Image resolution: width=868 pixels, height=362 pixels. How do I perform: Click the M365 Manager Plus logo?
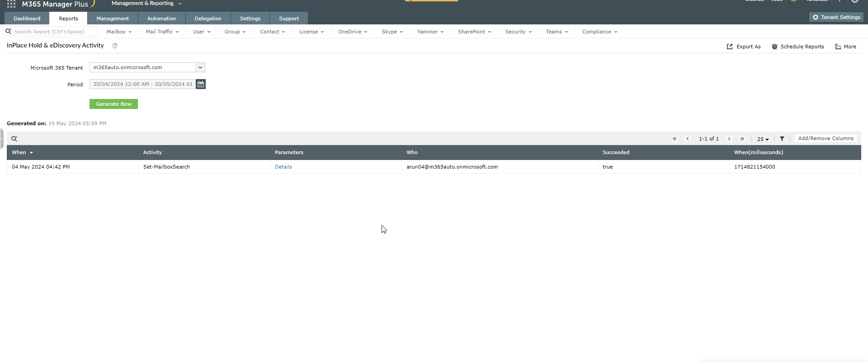58,4
